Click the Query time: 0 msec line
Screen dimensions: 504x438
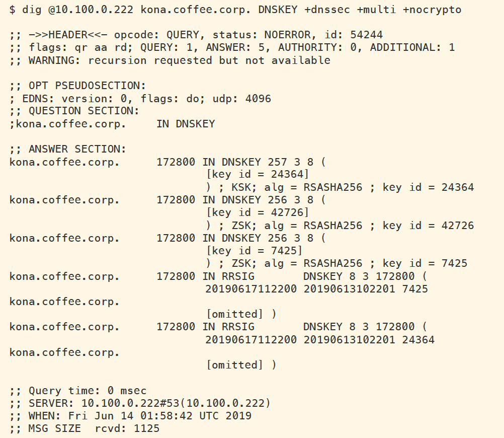[x=78, y=391]
